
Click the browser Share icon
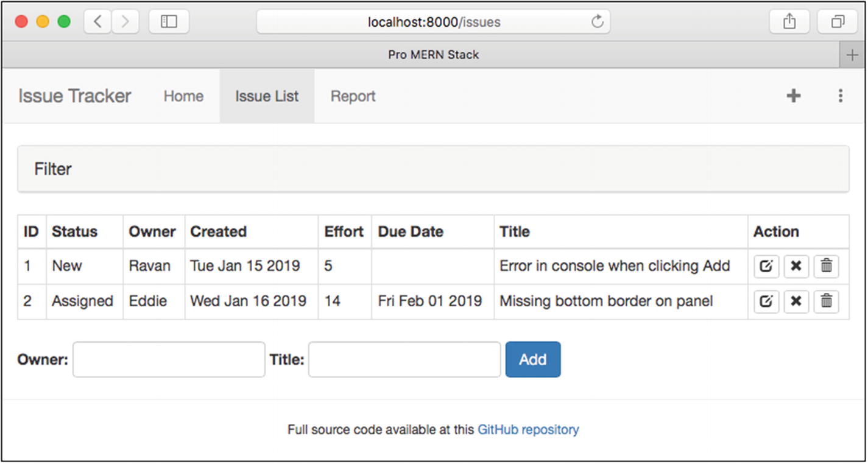pos(789,22)
